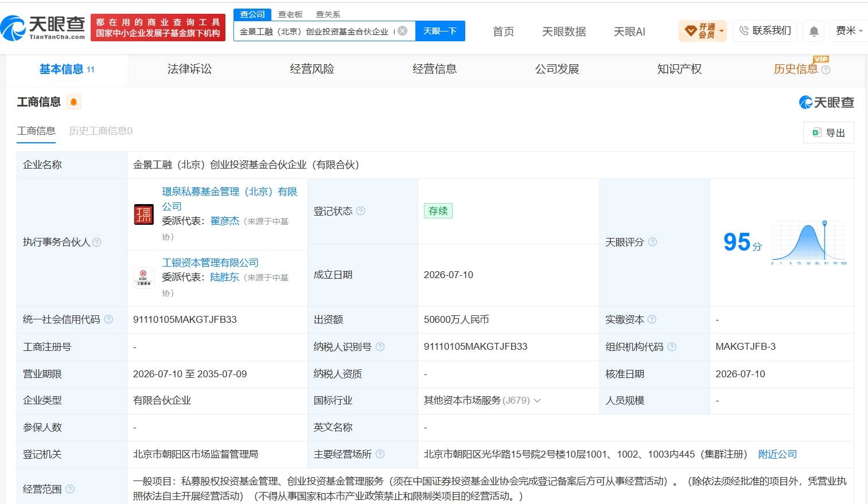Open 天眼AI in top navigation
The height and width of the screenshot is (504, 868).
(629, 32)
